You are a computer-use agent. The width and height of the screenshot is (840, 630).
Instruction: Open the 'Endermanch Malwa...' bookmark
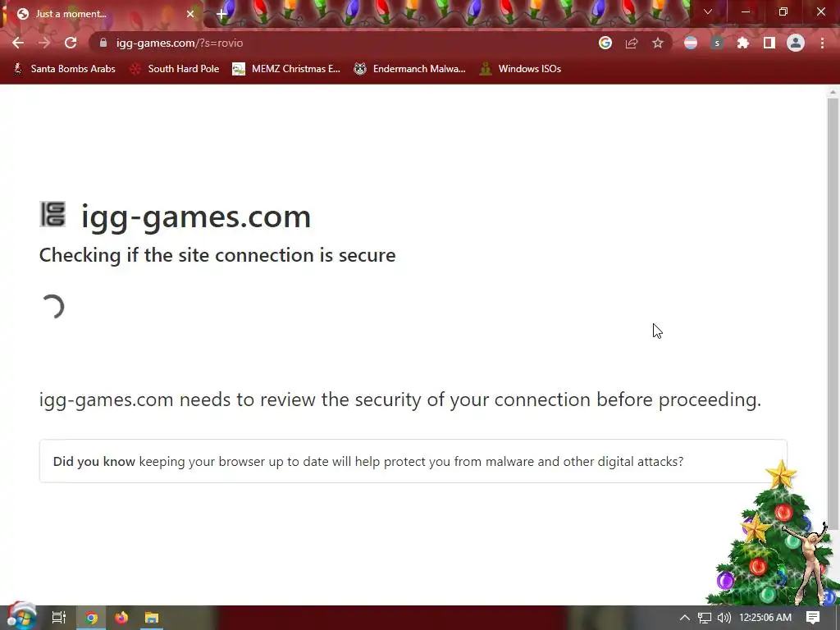pyautogui.click(x=410, y=69)
